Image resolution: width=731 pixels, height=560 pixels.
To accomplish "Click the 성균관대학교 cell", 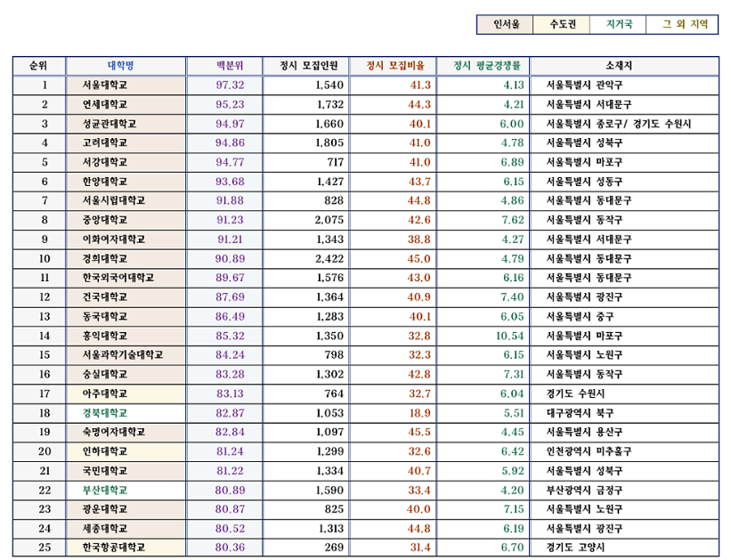I will click(126, 124).
